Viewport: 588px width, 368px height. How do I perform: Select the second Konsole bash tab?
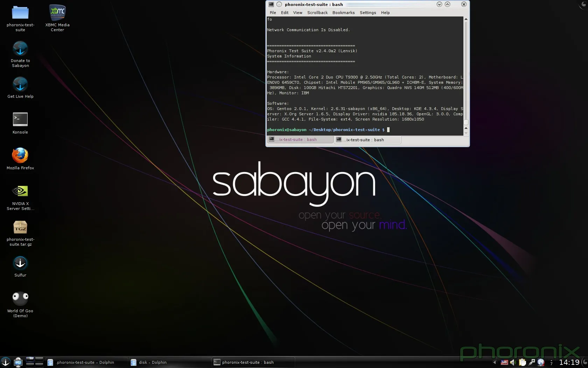[367, 139]
